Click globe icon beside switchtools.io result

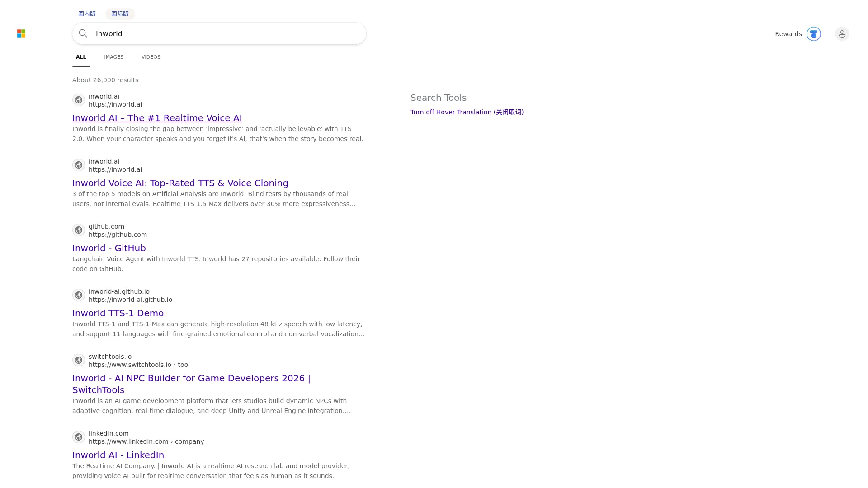[79, 360]
